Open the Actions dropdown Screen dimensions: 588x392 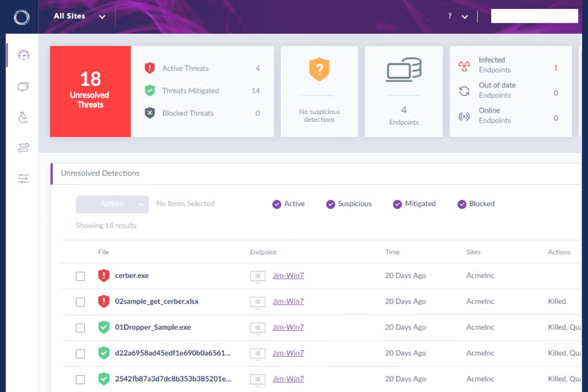pos(112,204)
